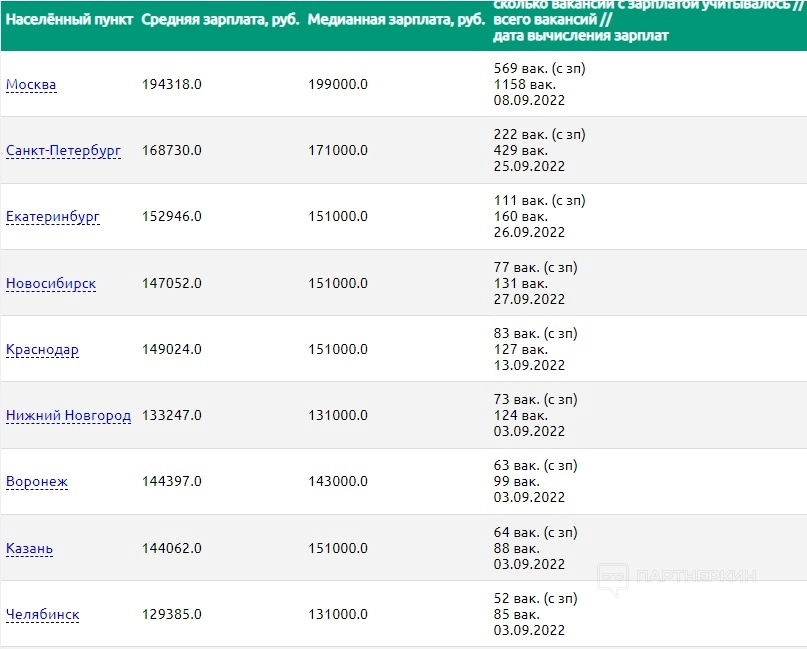Screen dimensions: 807x649
Task: Click the Санкт-Петербург link
Action: pyautogui.click(x=63, y=151)
